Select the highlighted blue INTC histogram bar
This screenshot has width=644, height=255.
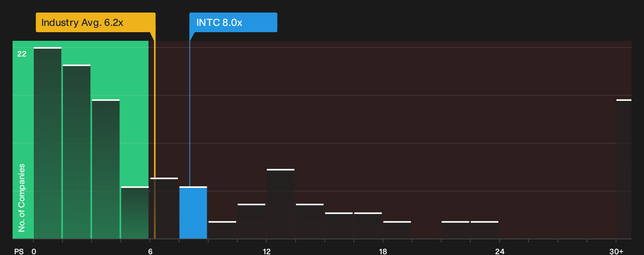[x=193, y=213]
